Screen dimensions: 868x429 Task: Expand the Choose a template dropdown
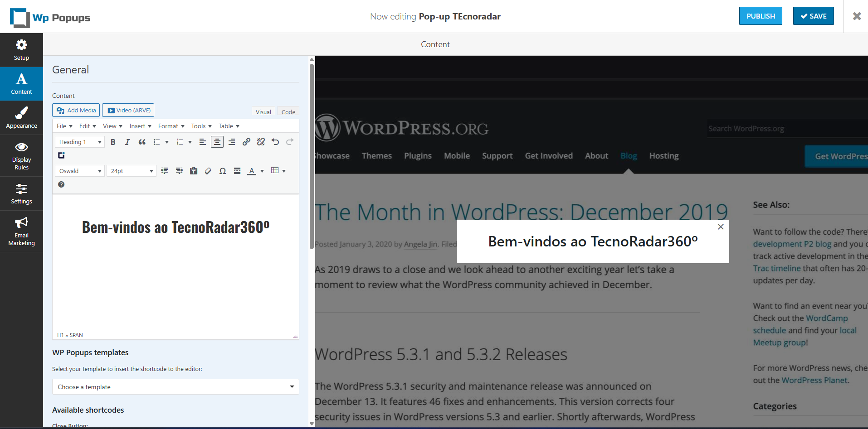coord(176,387)
